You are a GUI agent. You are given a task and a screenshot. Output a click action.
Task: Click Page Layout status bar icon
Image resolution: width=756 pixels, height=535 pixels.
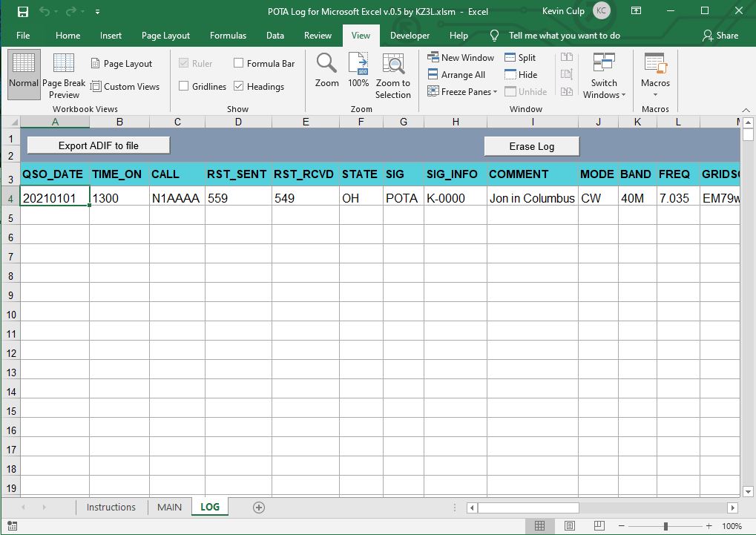[569, 526]
